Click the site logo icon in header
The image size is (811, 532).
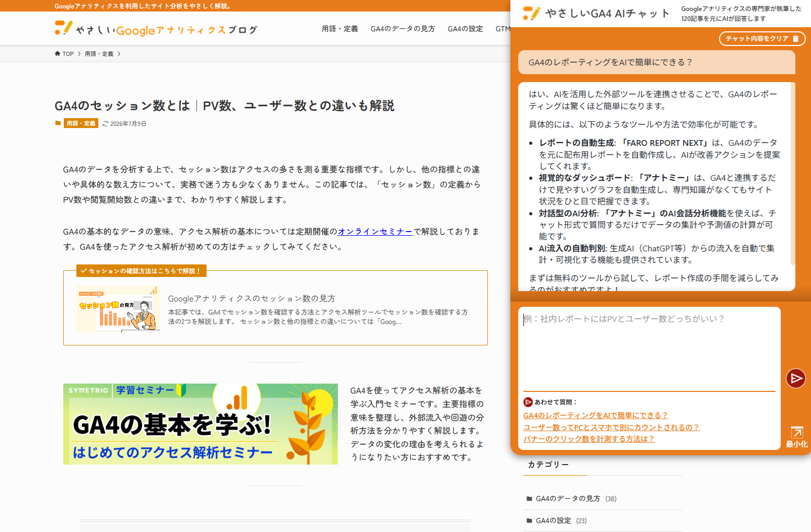(x=63, y=28)
